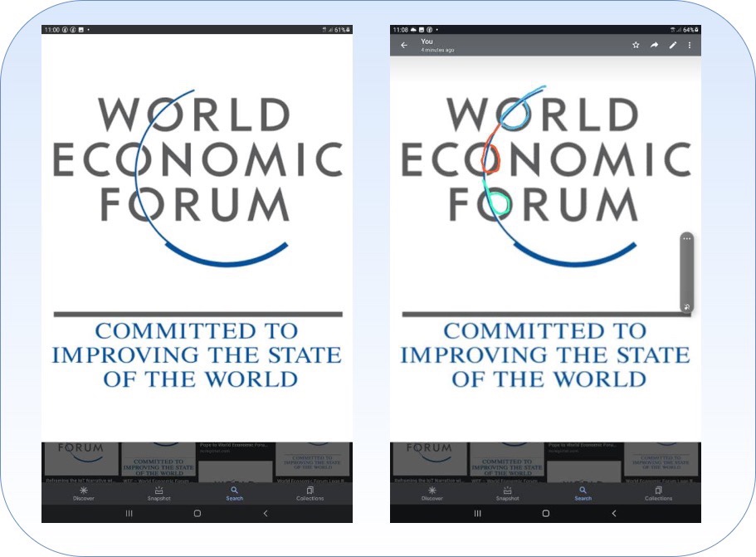Star the image as favorite
Screen dimensions: 756x557
pos(636,46)
